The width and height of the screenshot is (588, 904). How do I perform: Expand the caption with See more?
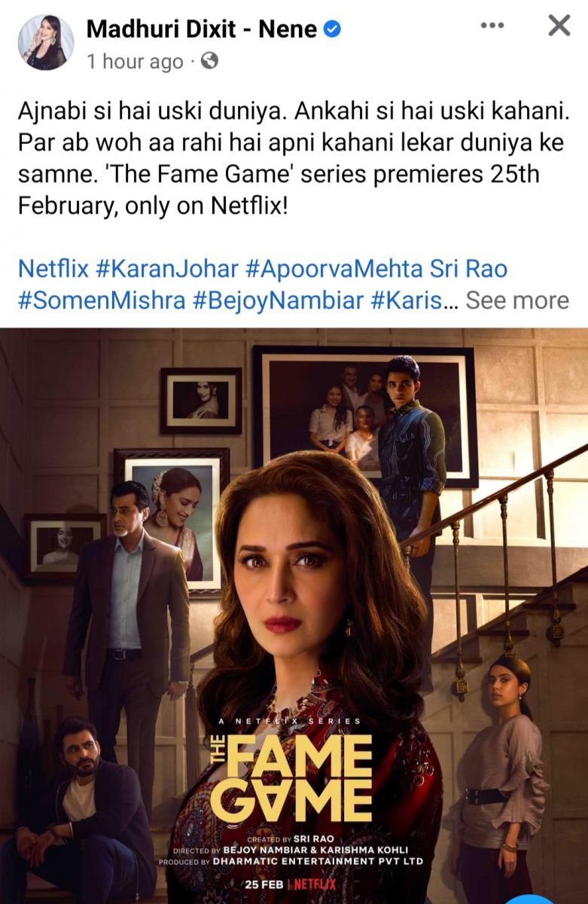point(517,300)
